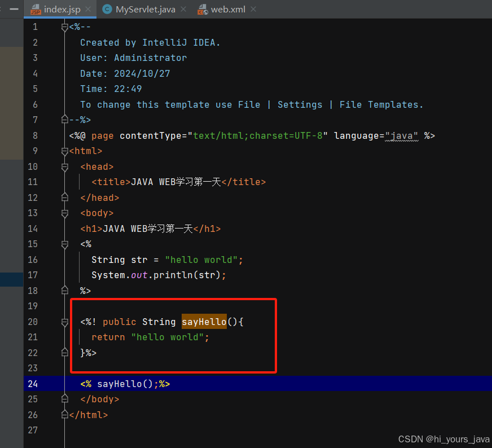Viewport: 492px width, 448px height.
Task: Click the sayHello() call on line 24
Action: (x=125, y=384)
